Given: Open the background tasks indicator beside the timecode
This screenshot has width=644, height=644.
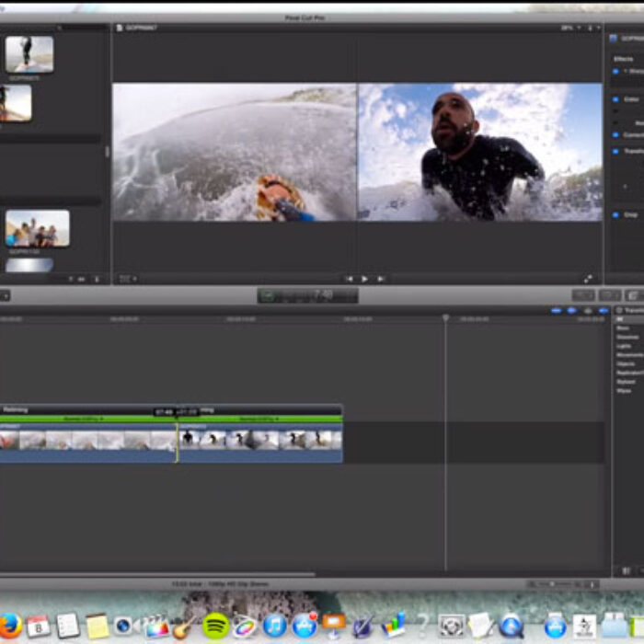Looking at the screenshot, I should pos(268,295).
